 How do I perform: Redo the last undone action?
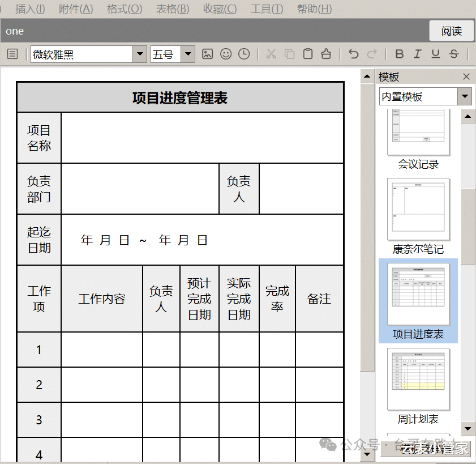(x=371, y=54)
